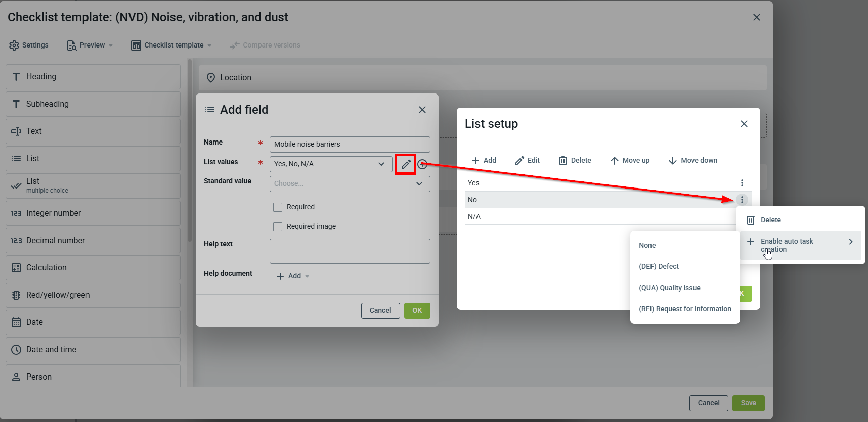Enable the Required checkbox
The width and height of the screenshot is (868, 422).
(x=278, y=207)
